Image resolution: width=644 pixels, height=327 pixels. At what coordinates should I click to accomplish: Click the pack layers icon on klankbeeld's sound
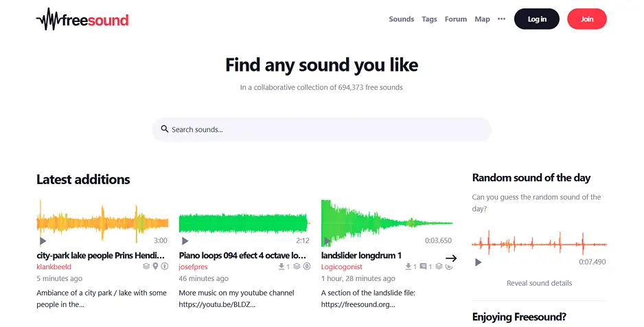[x=146, y=266]
